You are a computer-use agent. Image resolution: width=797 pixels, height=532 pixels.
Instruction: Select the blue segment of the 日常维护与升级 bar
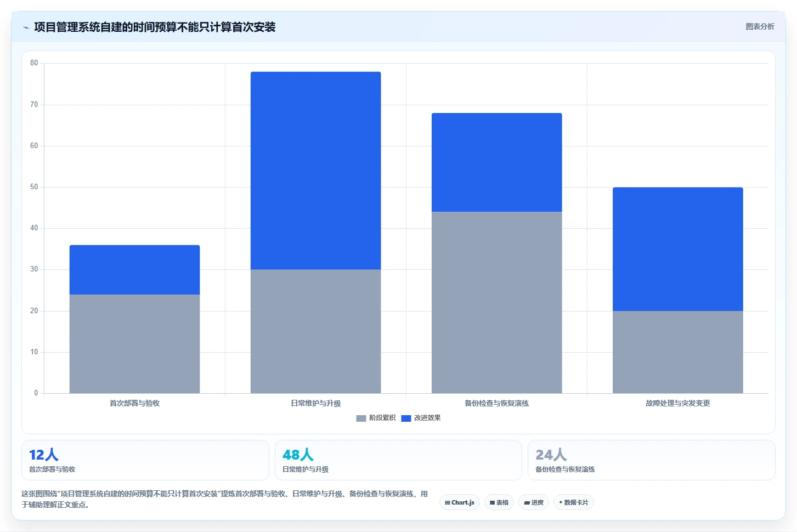click(315, 171)
